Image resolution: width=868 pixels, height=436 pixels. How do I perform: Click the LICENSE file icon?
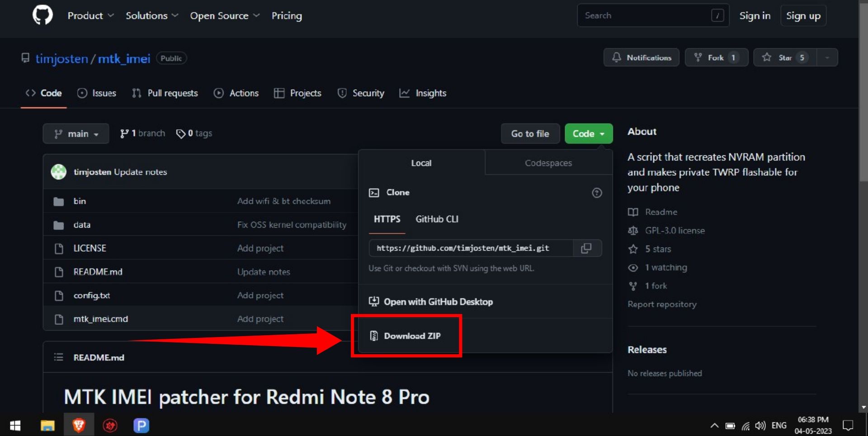tap(59, 248)
